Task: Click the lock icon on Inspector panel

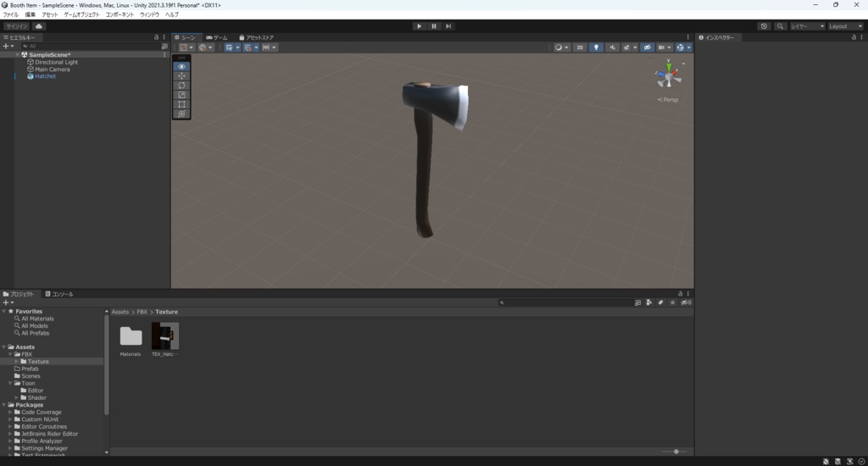Action: coord(854,37)
